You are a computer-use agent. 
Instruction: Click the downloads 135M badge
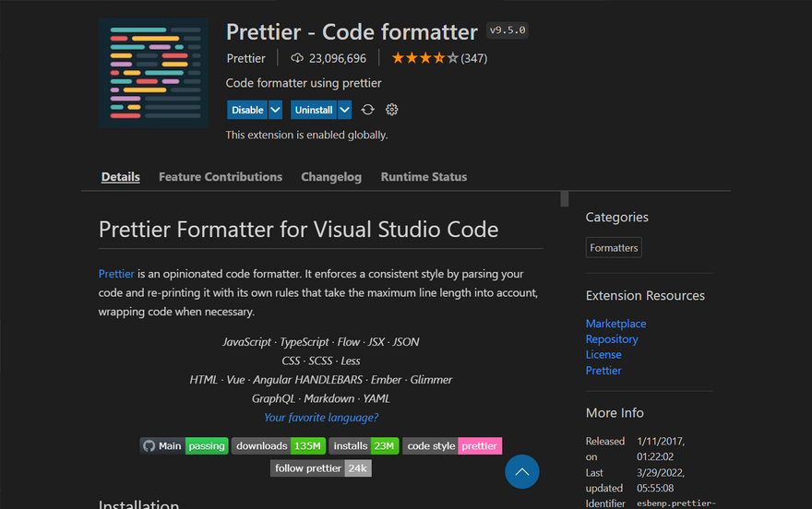(278, 446)
